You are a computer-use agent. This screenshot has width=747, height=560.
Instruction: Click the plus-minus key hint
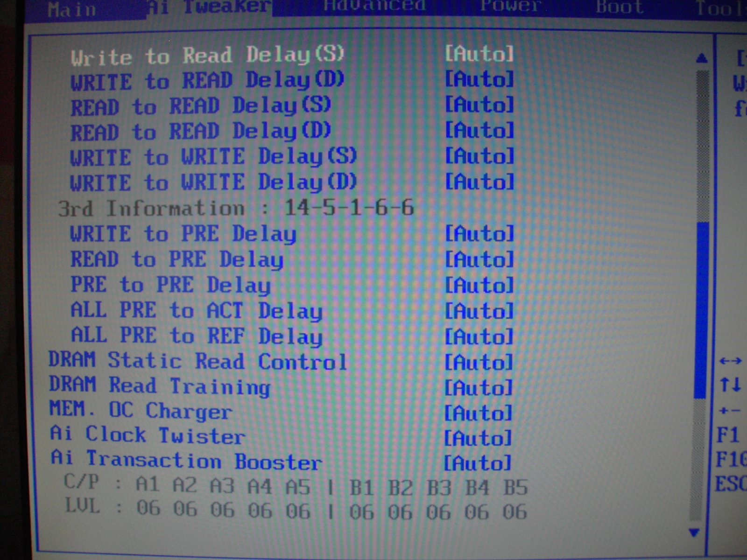[x=730, y=411]
